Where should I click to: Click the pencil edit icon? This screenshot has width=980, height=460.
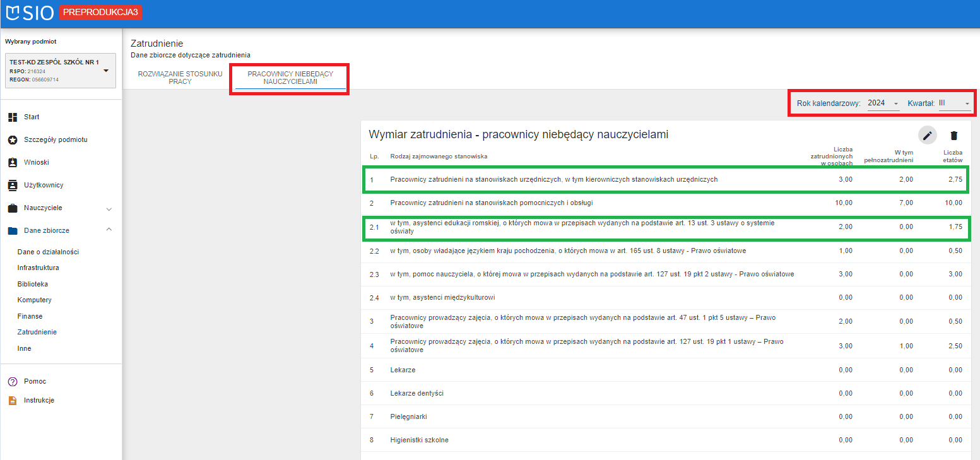(x=927, y=135)
